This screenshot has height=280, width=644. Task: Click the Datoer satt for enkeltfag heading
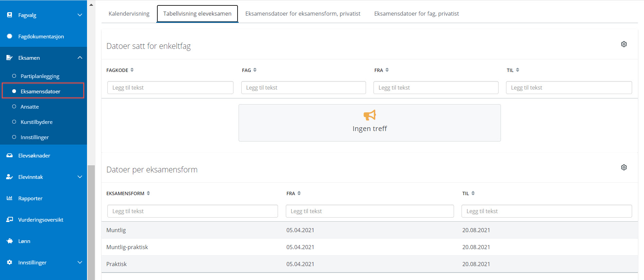click(x=149, y=46)
